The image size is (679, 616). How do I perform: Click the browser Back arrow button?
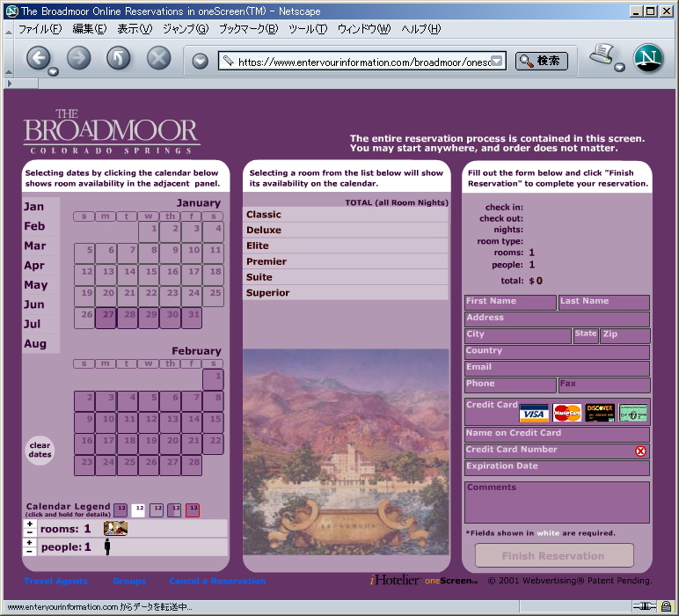pyautogui.click(x=39, y=58)
